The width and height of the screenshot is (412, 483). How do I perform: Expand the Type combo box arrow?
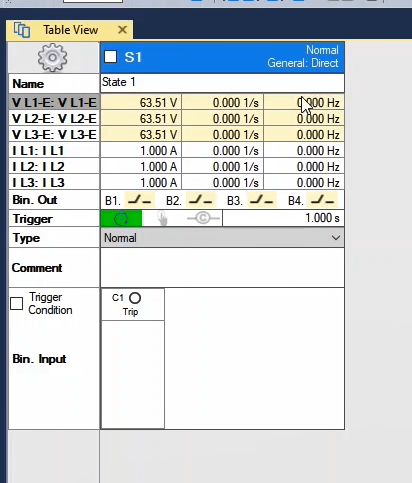336,238
